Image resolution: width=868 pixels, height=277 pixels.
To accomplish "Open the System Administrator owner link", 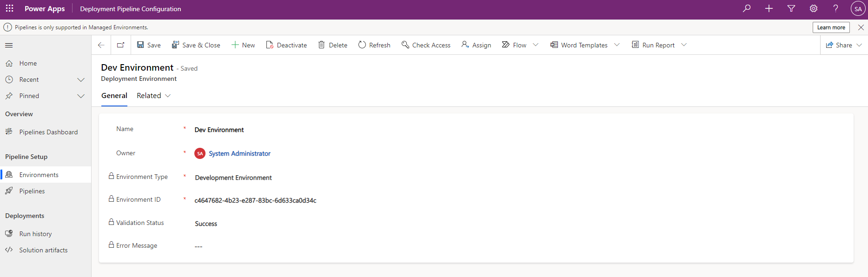I will [239, 153].
